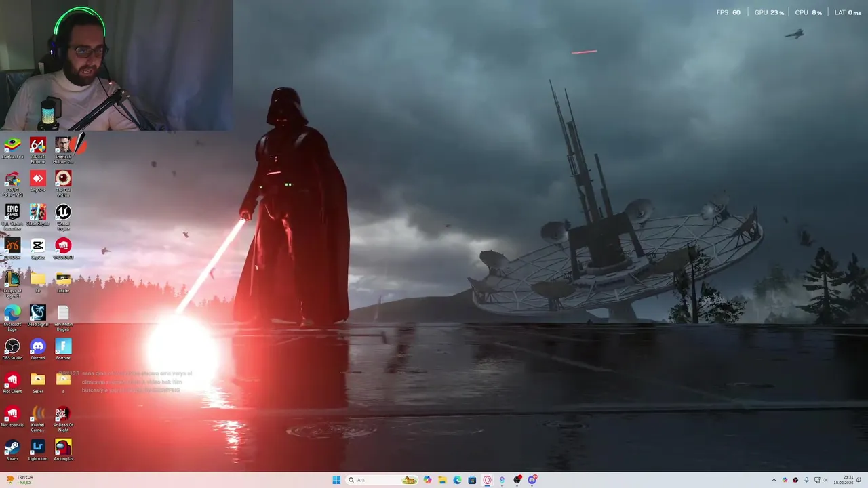The height and width of the screenshot is (488, 868).
Task: Select the Sesler folder on desktop
Action: tap(38, 383)
